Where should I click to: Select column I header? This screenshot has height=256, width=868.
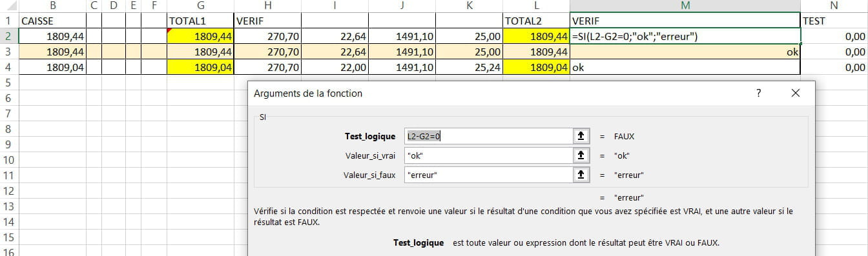tap(335, 6)
